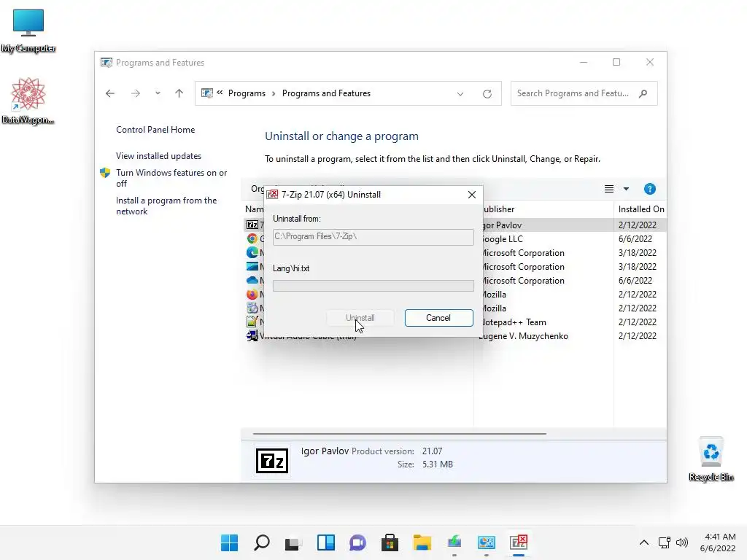
Task: Click the uninstall progress bar
Action: click(x=373, y=286)
